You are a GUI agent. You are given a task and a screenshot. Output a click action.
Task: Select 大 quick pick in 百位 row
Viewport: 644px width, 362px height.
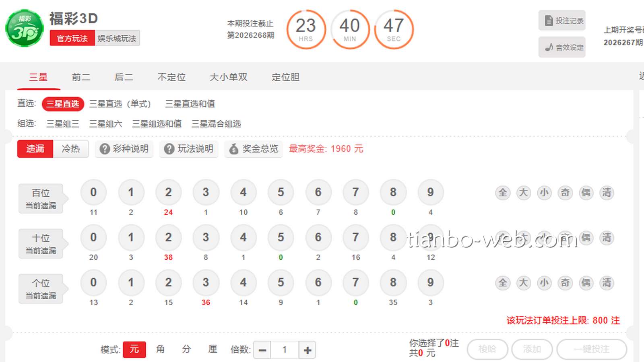coord(524,193)
